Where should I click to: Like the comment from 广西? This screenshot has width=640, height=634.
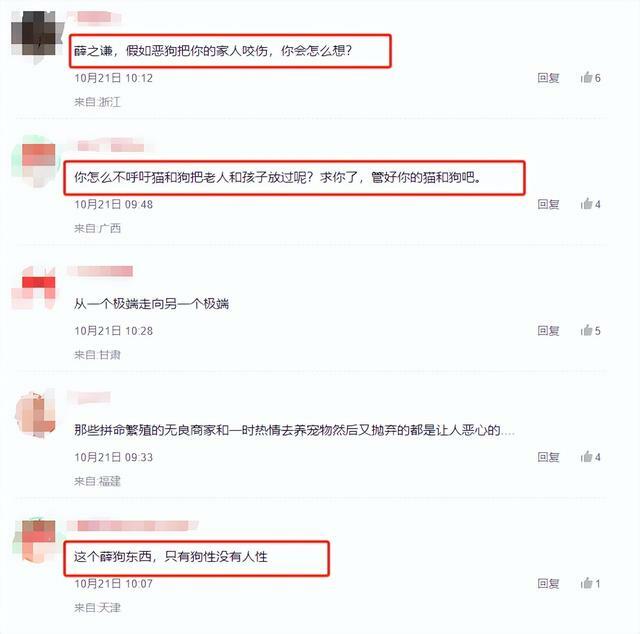coord(590,204)
